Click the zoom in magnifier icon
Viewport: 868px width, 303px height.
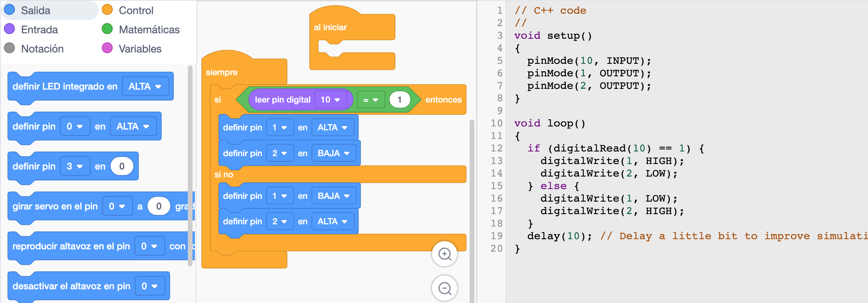pos(445,254)
